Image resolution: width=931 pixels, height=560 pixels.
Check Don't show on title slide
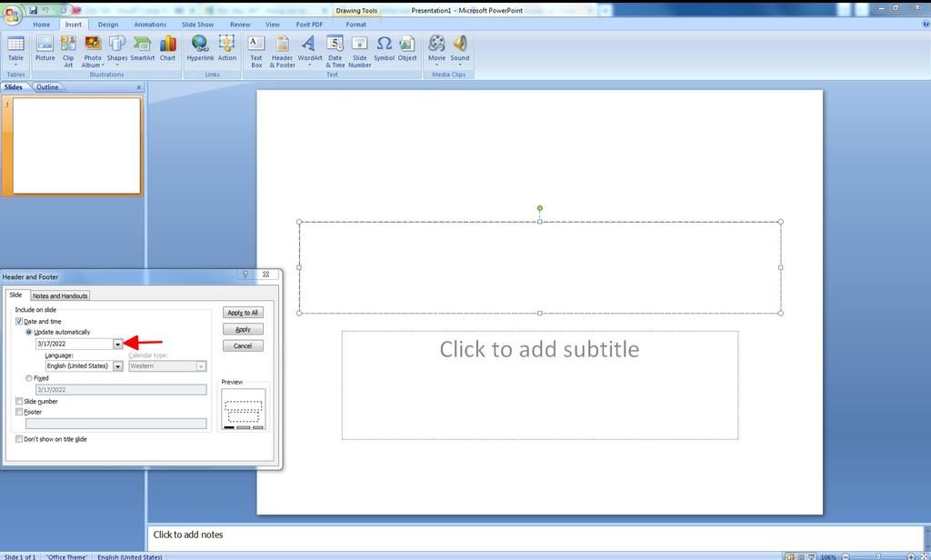tap(19, 439)
